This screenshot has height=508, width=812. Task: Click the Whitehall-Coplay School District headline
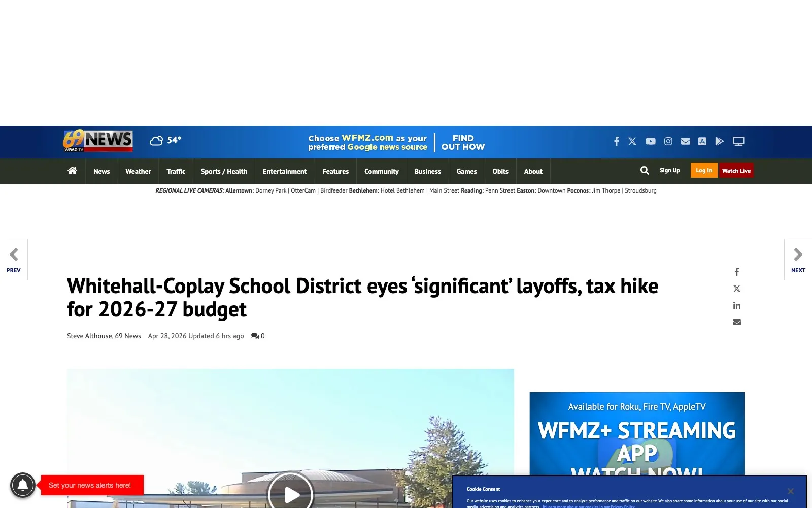[362, 297]
